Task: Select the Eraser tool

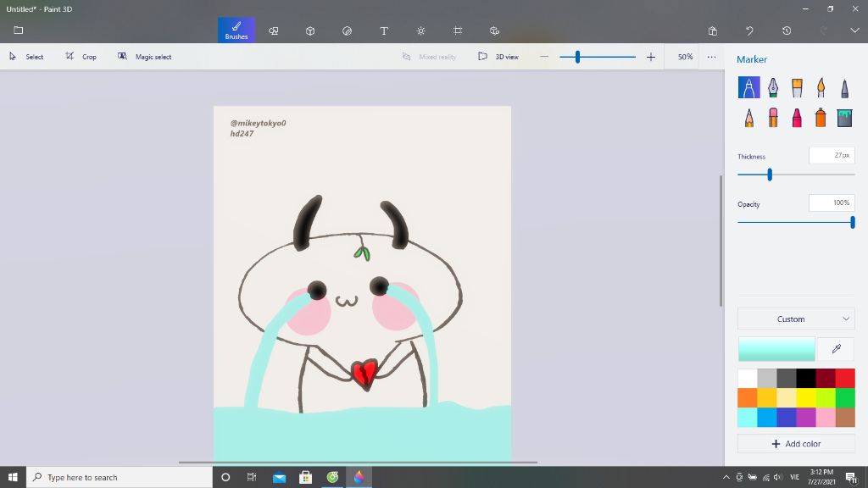Action: 773,117
